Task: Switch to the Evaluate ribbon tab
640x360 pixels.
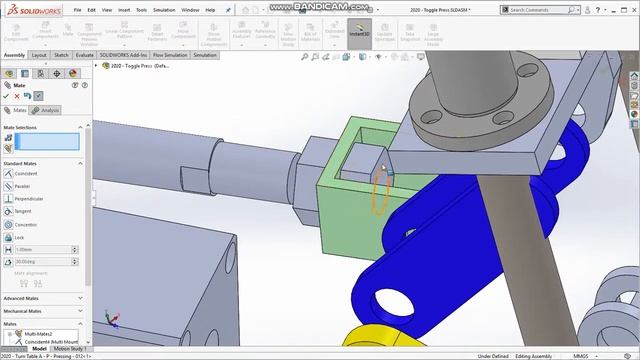Action: [84, 55]
